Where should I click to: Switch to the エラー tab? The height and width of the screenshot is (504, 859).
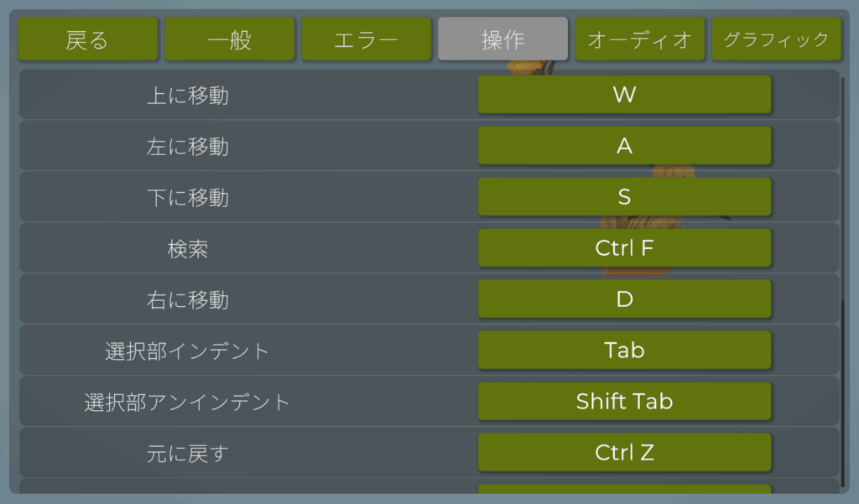tap(366, 39)
